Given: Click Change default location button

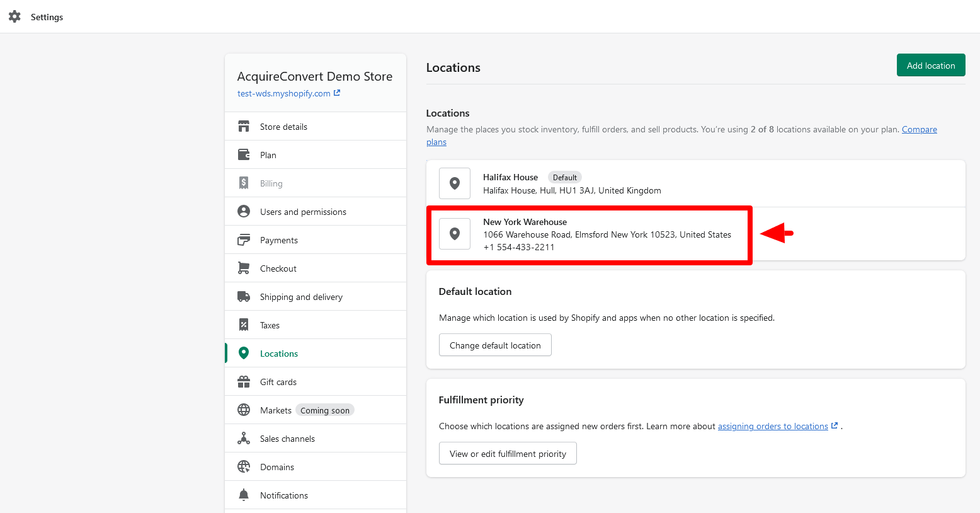Looking at the screenshot, I should coord(495,345).
